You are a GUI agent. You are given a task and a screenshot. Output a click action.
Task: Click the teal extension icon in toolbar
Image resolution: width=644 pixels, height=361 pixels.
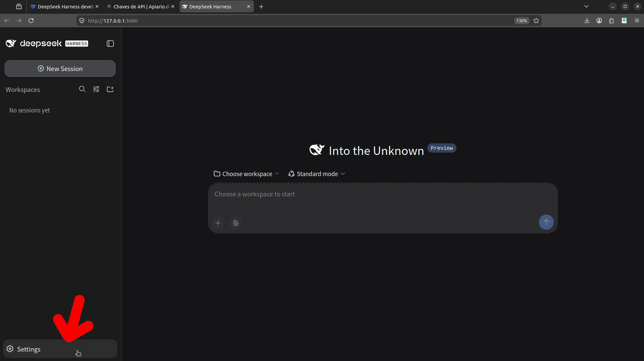tap(624, 21)
